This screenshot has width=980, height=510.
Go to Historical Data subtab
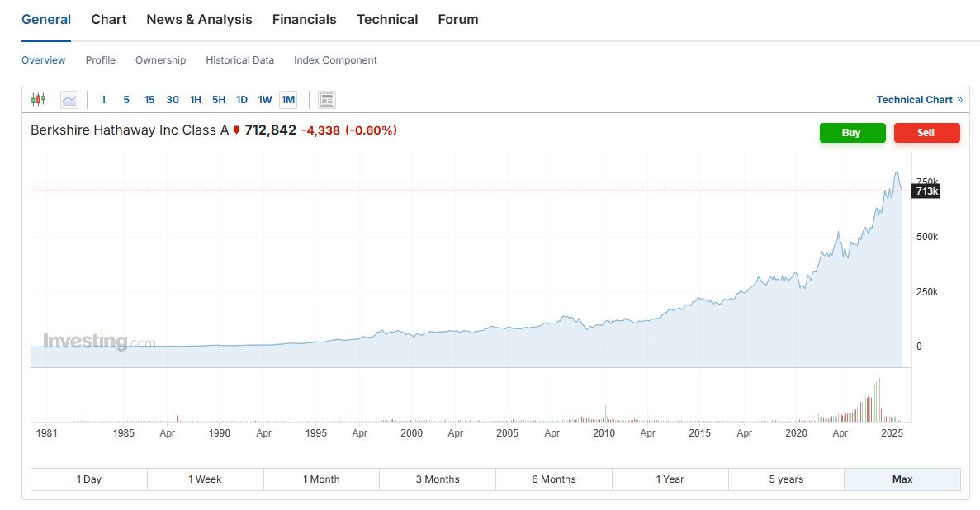(x=240, y=60)
